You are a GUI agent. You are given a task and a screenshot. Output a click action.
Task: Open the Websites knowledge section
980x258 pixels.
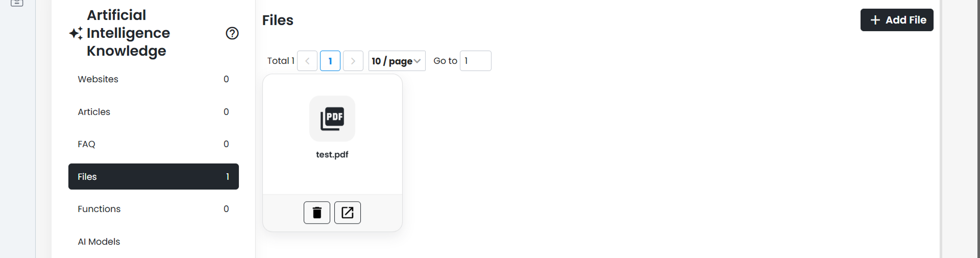154,79
